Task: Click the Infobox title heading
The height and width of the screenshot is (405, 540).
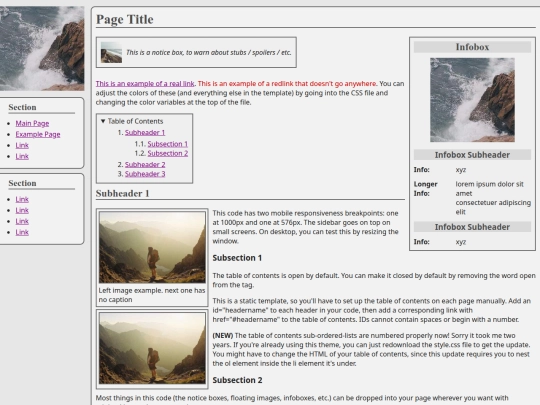Action: point(472,47)
